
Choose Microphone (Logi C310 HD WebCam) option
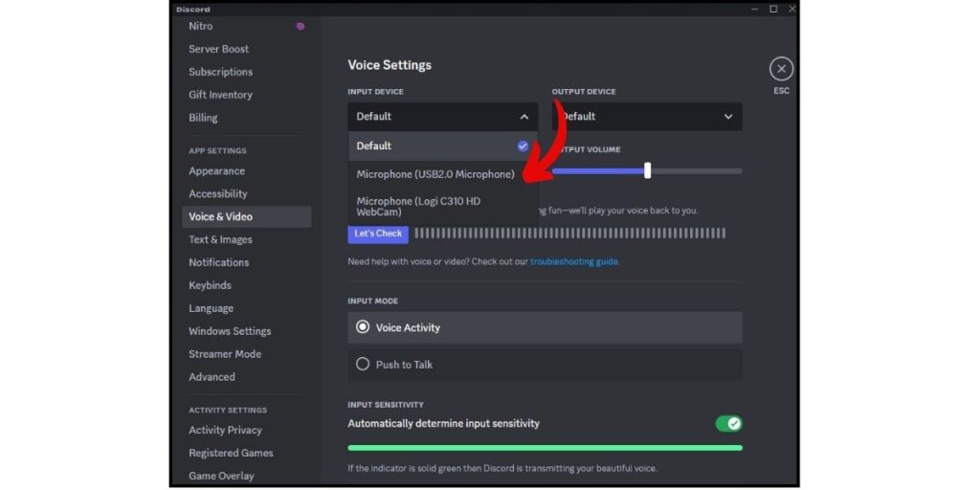point(442,207)
